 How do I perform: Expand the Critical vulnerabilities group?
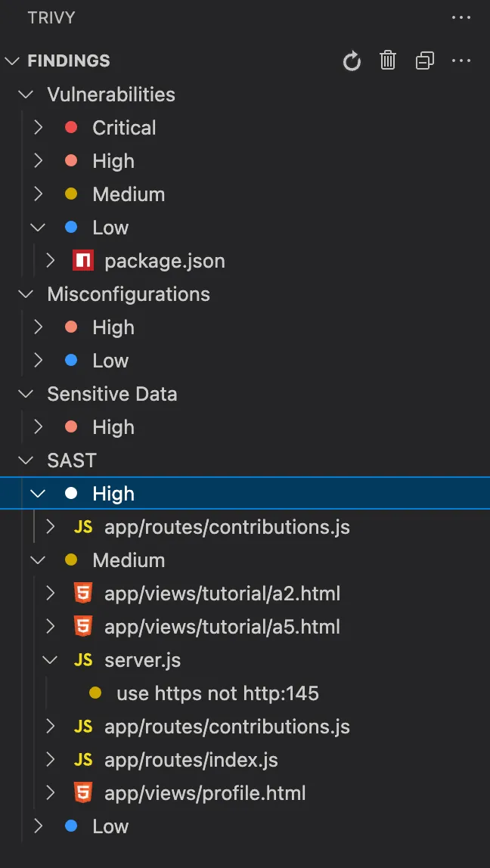[39, 128]
